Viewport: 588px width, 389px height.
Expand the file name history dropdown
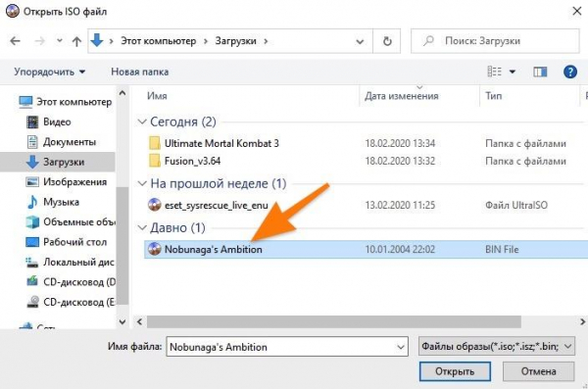click(x=401, y=347)
